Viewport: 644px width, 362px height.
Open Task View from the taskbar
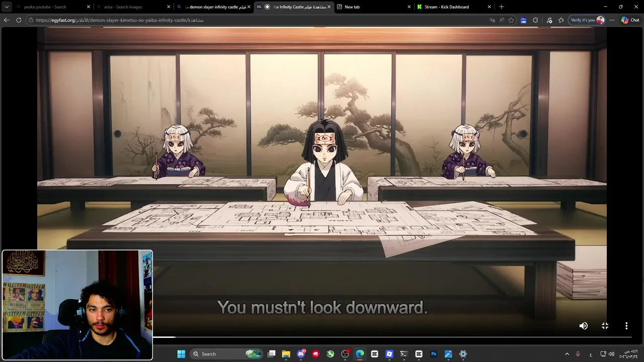click(x=272, y=354)
